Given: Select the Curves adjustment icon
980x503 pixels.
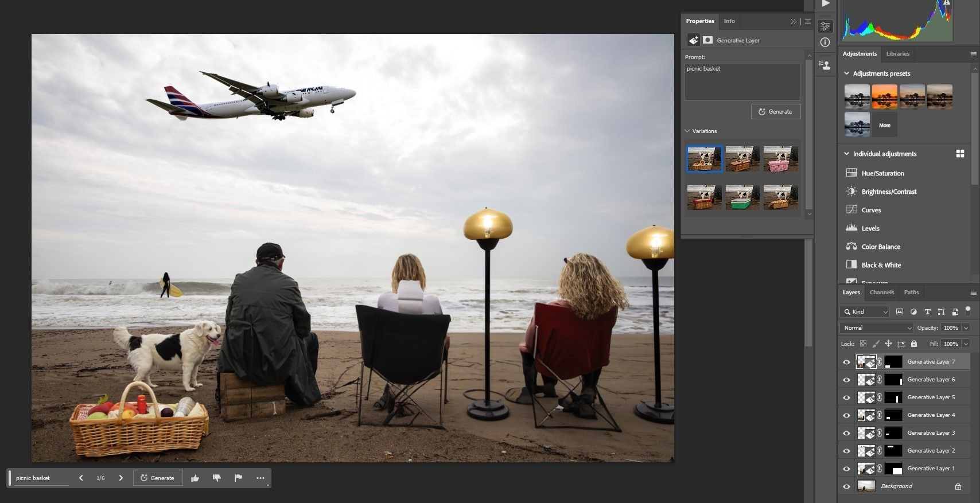Looking at the screenshot, I should [851, 209].
